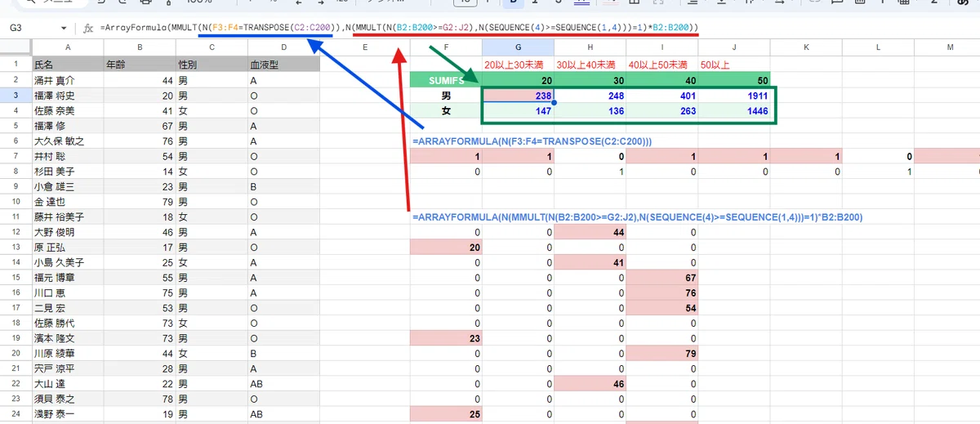Click age 79 in 金 達也 row

point(139,202)
